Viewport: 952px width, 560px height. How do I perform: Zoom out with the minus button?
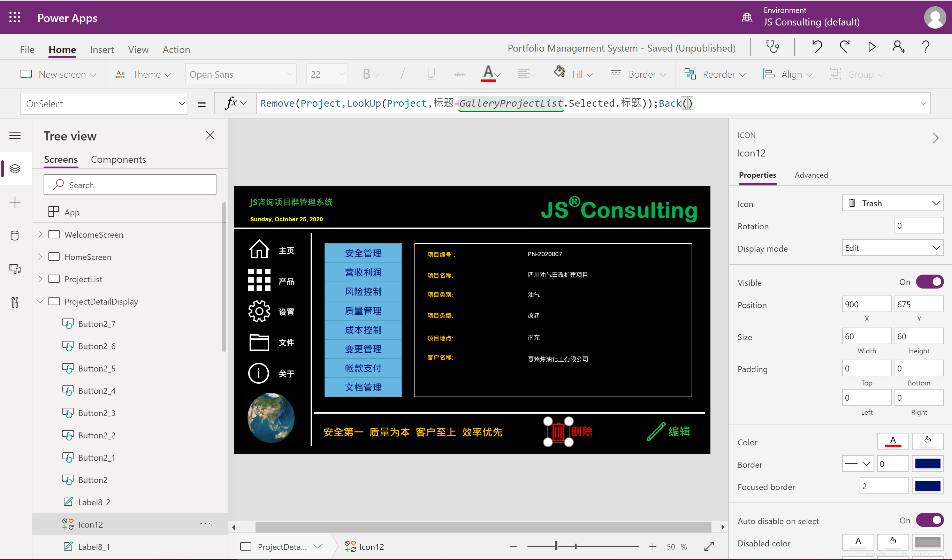click(513, 546)
